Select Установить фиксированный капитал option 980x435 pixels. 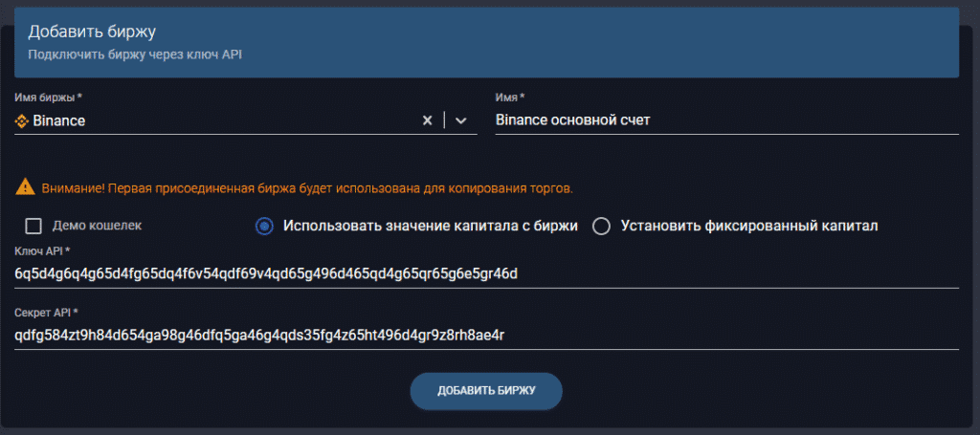coord(601,227)
